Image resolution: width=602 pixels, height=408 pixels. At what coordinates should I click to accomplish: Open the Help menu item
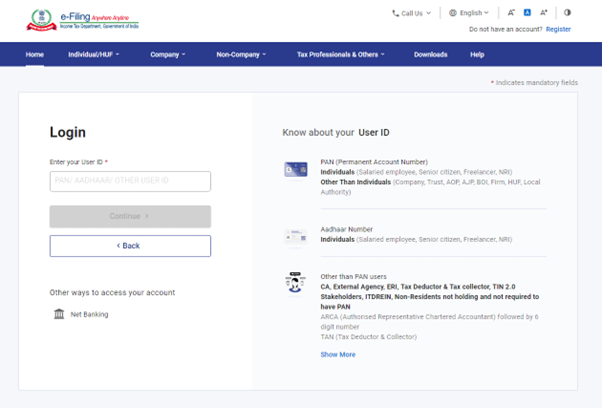pyautogui.click(x=477, y=55)
